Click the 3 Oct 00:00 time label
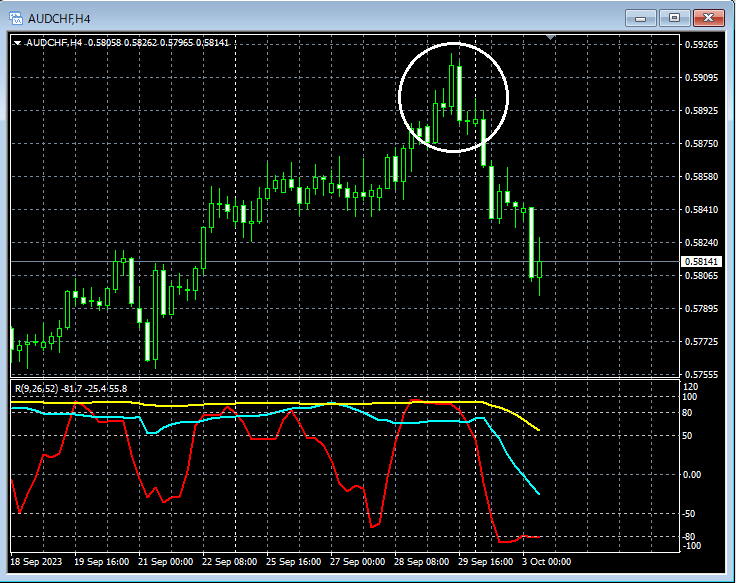Viewport: 737px width, 583px height. coord(546,562)
